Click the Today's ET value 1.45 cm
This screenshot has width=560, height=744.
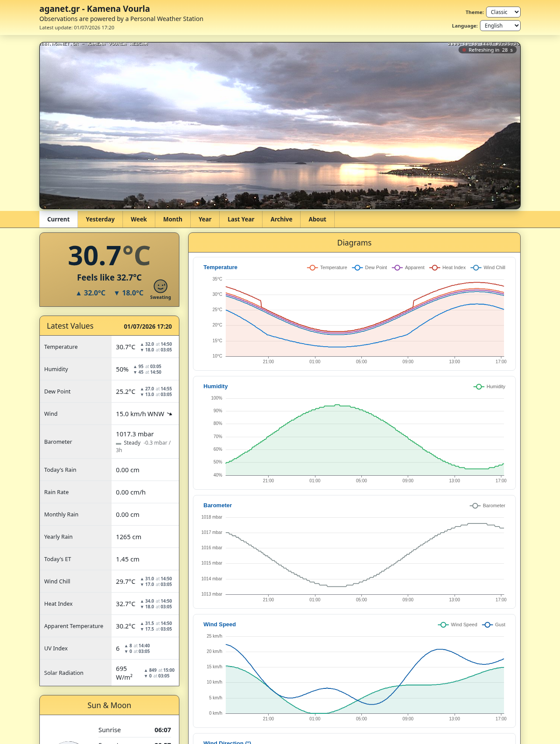[128, 559]
